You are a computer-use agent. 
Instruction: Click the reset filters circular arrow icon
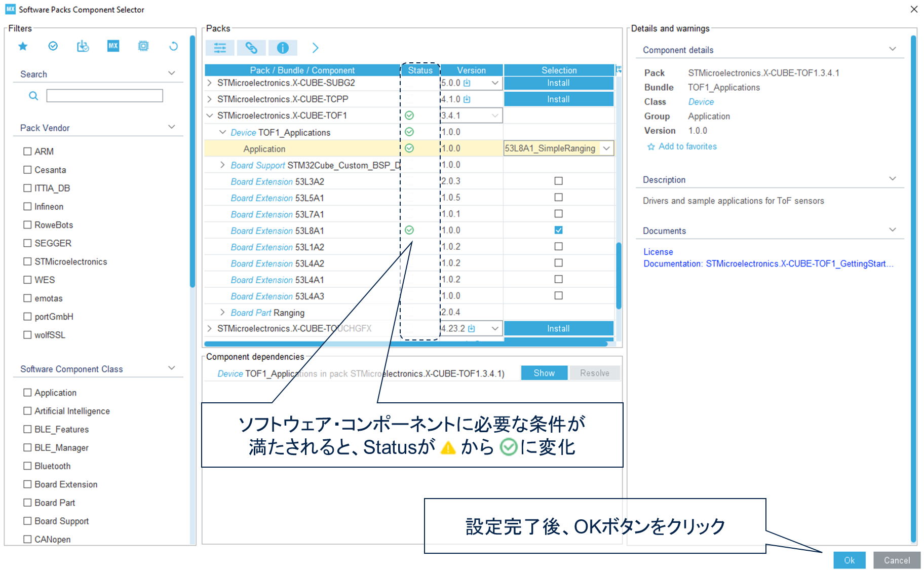pyautogui.click(x=173, y=46)
